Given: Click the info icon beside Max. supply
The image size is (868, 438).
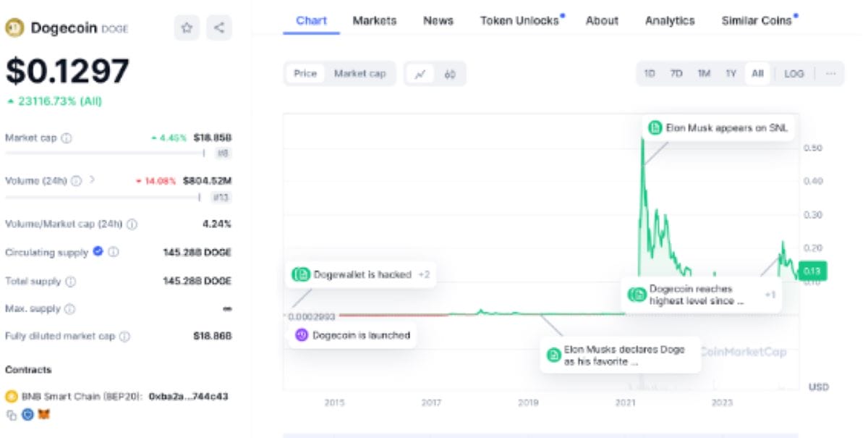Looking at the screenshot, I should (x=69, y=309).
